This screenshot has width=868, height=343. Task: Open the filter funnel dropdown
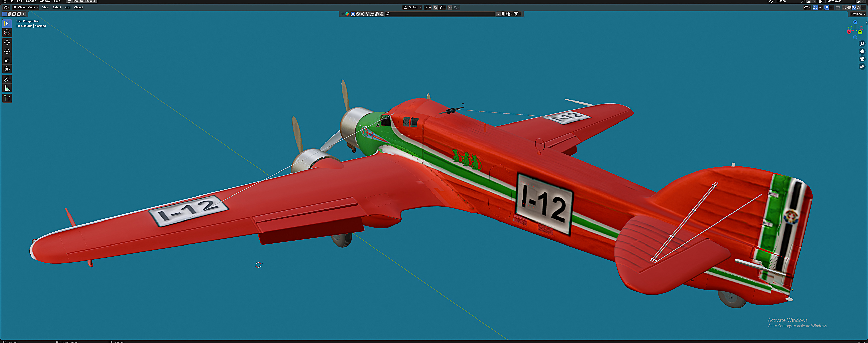518,14
